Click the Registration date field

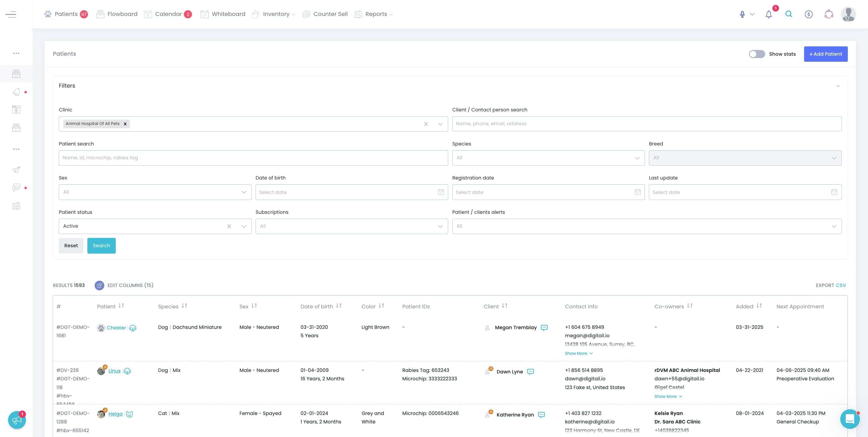point(548,192)
